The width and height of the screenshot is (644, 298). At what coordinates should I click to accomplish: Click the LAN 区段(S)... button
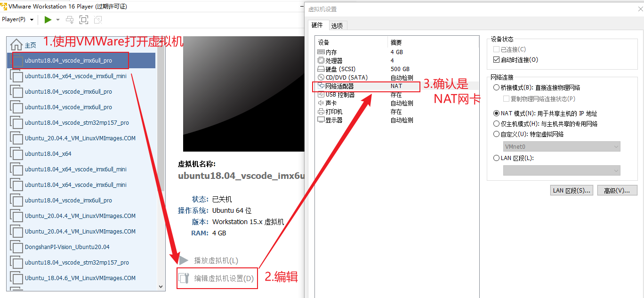pos(572,190)
